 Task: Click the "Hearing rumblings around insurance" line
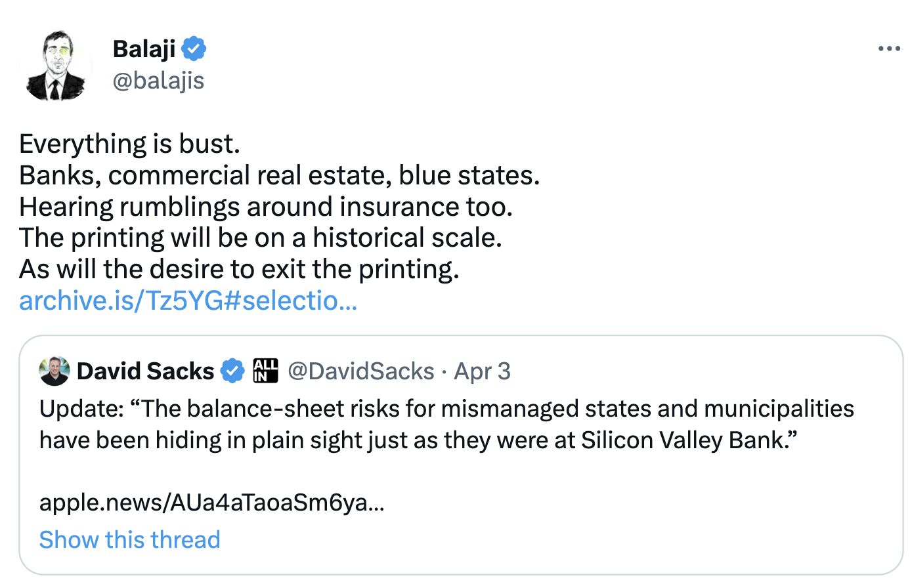coord(265,207)
